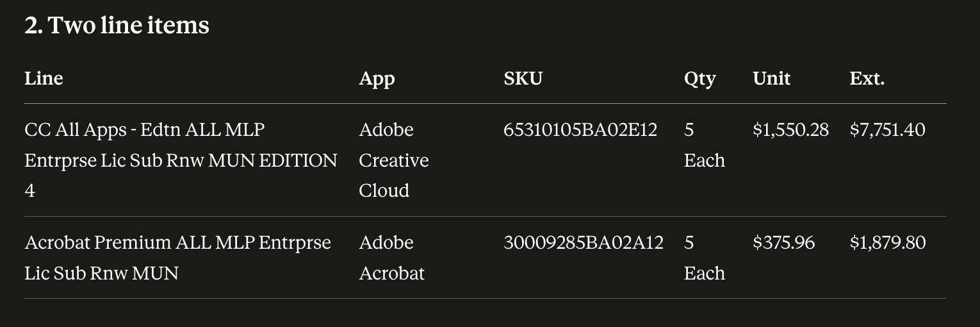Select the App column header

coord(377,79)
